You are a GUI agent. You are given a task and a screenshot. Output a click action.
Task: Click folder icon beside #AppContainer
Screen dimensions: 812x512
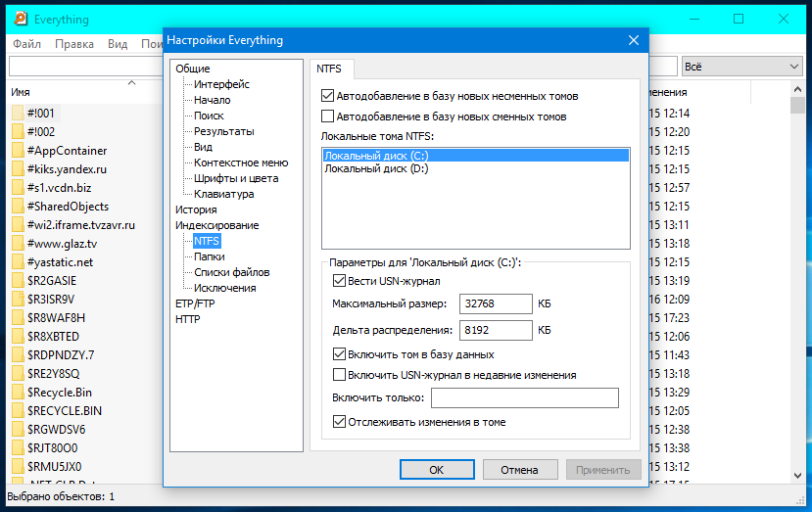click(x=18, y=150)
